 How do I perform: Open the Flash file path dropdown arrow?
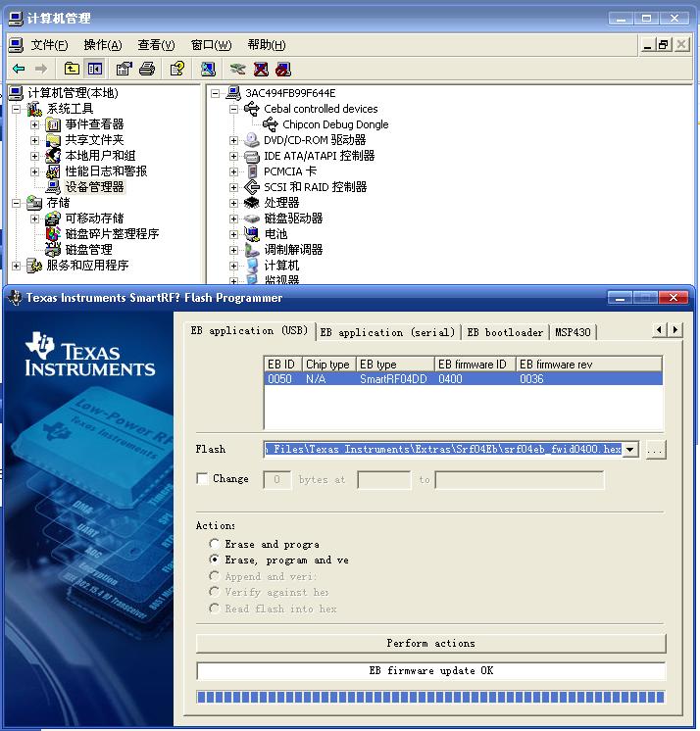pyautogui.click(x=630, y=450)
